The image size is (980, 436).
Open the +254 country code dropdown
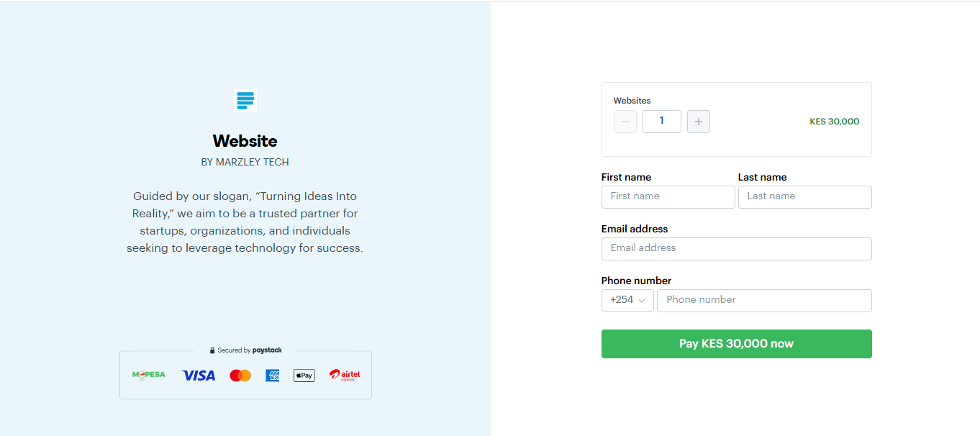point(627,300)
